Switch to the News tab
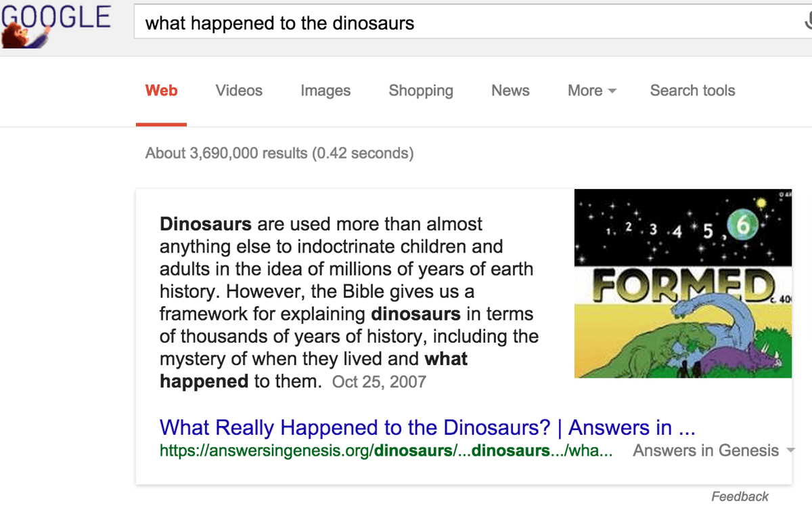Screen dimensions: 812x514 coord(510,91)
